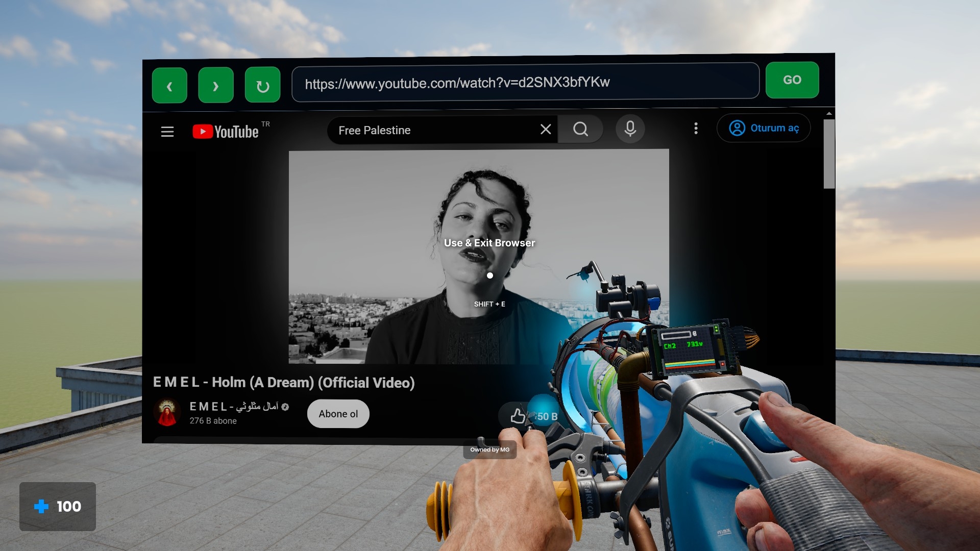The height and width of the screenshot is (551, 980).
Task: Open the EMEL channel avatar
Action: point(167,413)
